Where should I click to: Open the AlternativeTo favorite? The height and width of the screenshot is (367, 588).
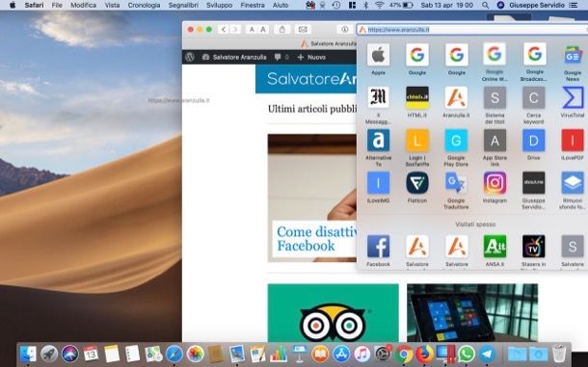coord(378,141)
